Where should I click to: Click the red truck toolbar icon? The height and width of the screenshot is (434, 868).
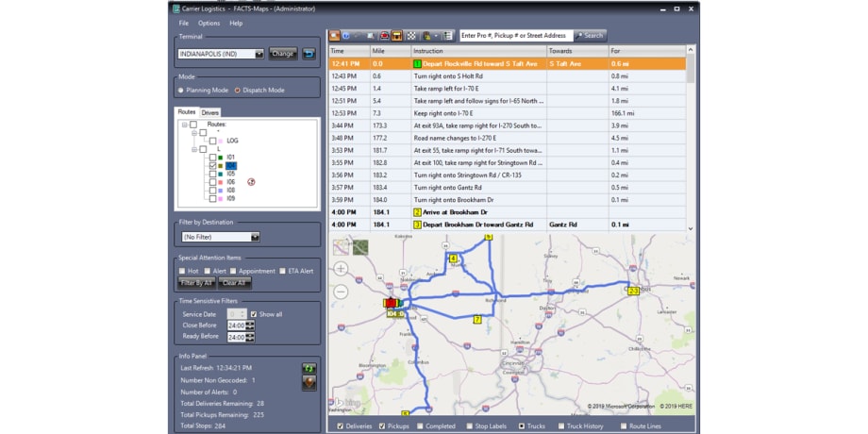pyautogui.click(x=385, y=36)
